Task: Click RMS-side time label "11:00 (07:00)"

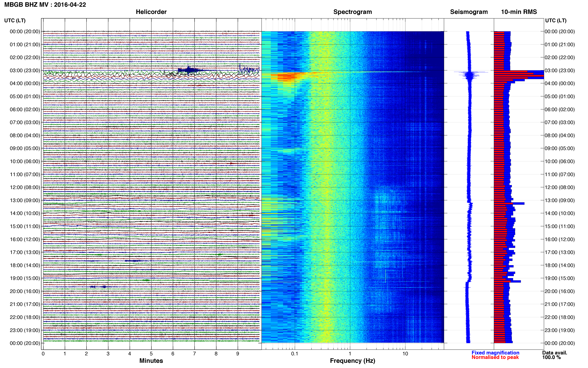Action: pyautogui.click(x=560, y=174)
